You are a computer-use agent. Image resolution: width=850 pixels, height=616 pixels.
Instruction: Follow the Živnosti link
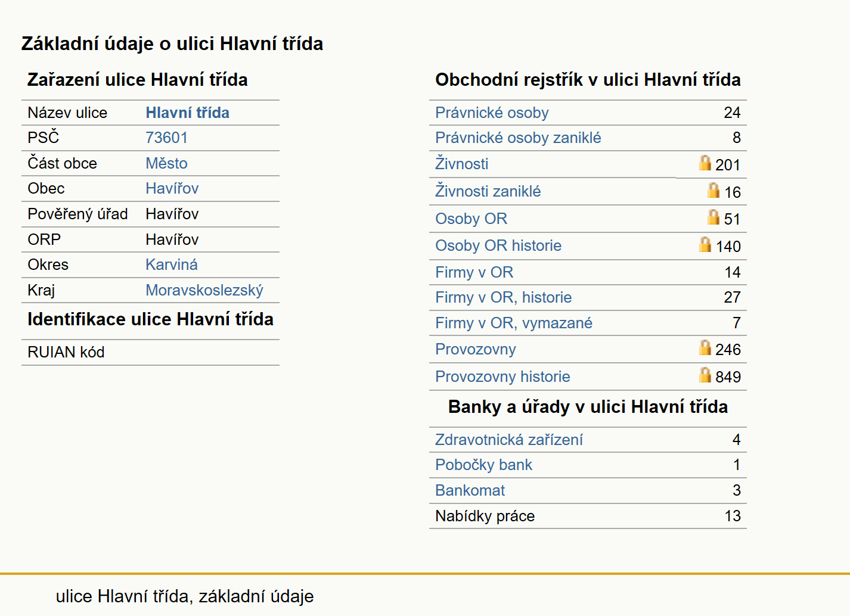[461, 163]
